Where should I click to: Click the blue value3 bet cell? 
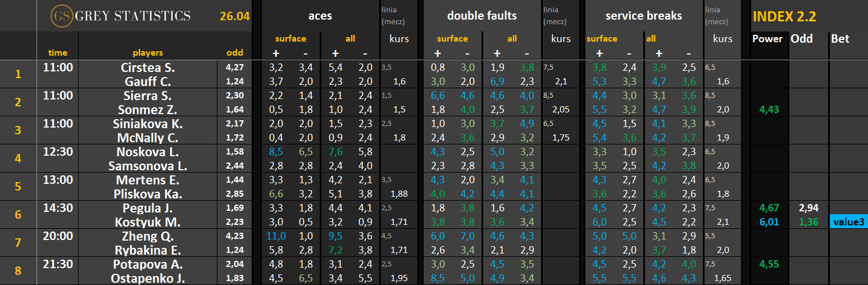[x=848, y=221]
